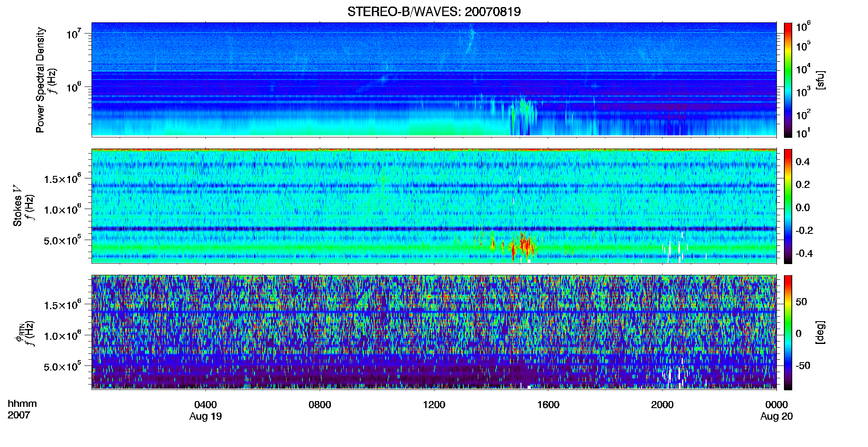Click the plot title STEREO-B/WAVES: 20070819
Screen dimensions: 868x447
434,12
